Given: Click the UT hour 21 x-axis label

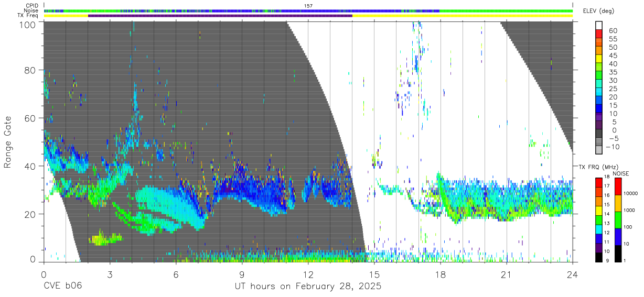Looking at the screenshot, I should pyautogui.click(x=506, y=274).
